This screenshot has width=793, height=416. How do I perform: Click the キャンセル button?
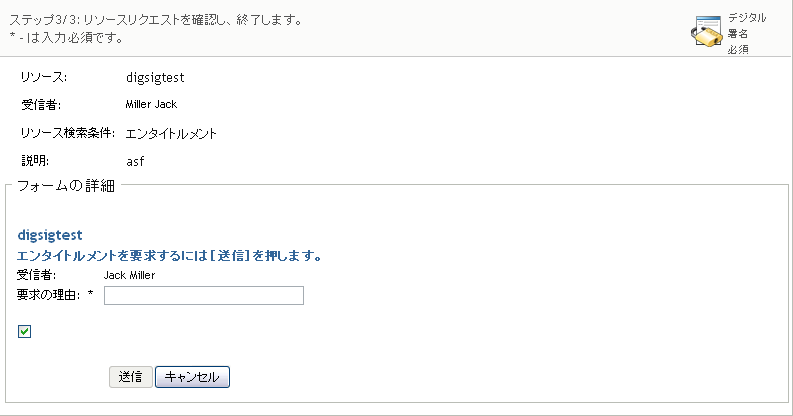[192, 377]
